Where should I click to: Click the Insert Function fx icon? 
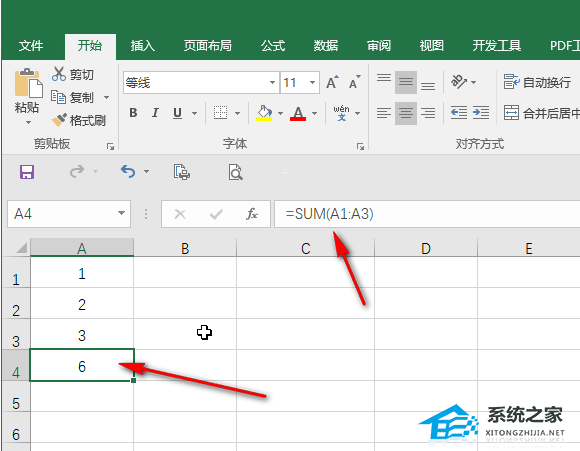coord(252,214)
